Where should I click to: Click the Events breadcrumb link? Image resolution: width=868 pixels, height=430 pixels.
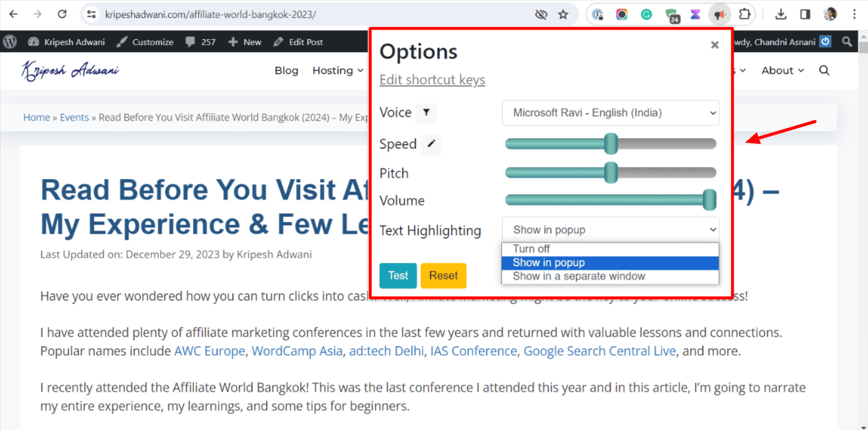coord(74,117)
